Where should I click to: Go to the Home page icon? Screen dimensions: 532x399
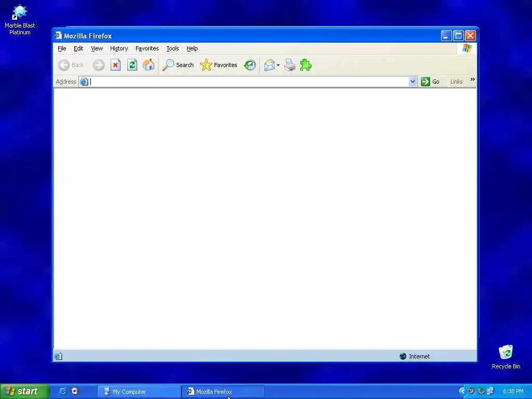[149, 65]
